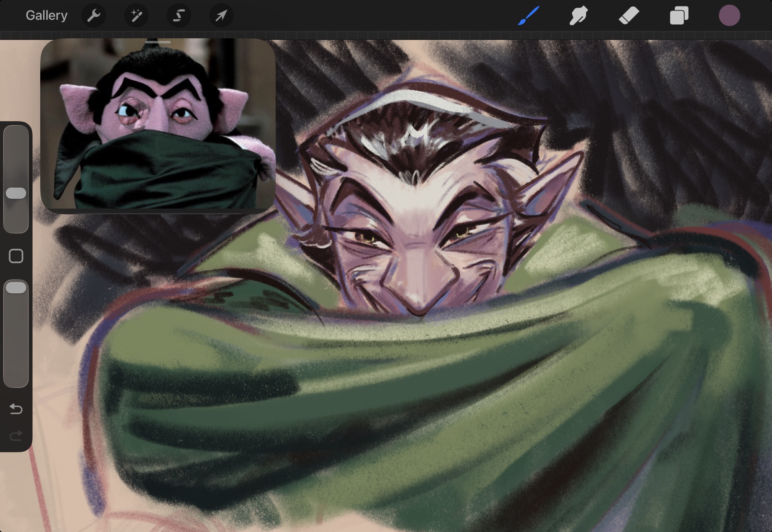772x532 pixels.
Task: Select the Smudge tool
Action: click(x=578, y=16)
